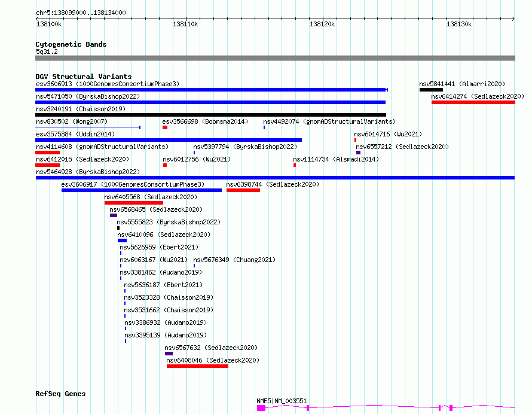Click the large first magenta NME5 exon block

[261, 407]
